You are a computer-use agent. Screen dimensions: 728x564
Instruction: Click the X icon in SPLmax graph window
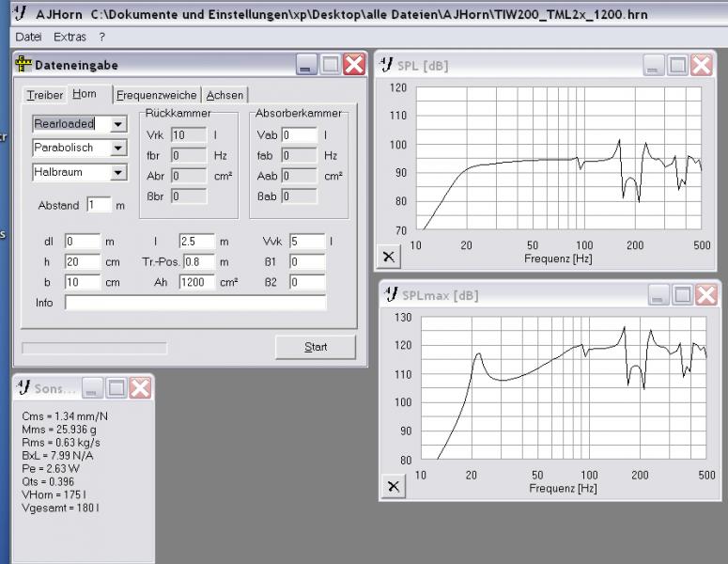pos(393,486)
